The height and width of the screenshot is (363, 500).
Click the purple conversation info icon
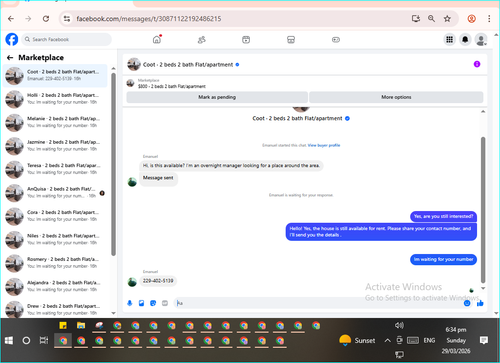coord(477,64)
